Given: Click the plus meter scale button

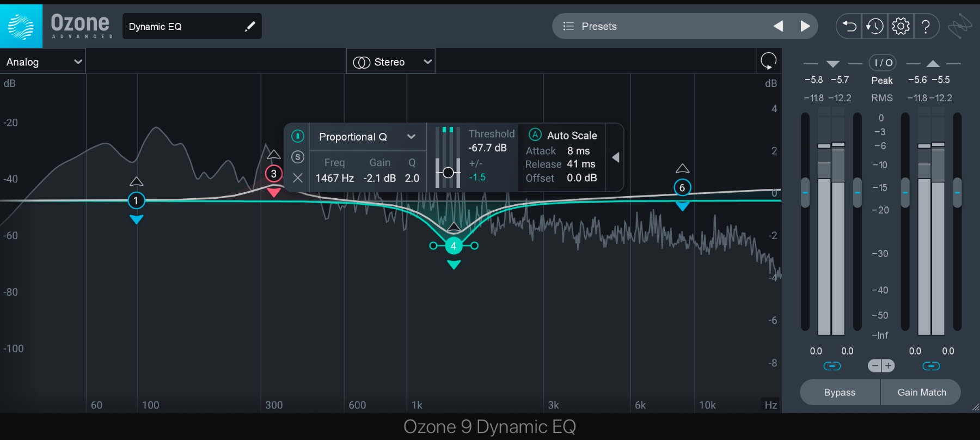Looking at the screenshot, I should point(888,366).
